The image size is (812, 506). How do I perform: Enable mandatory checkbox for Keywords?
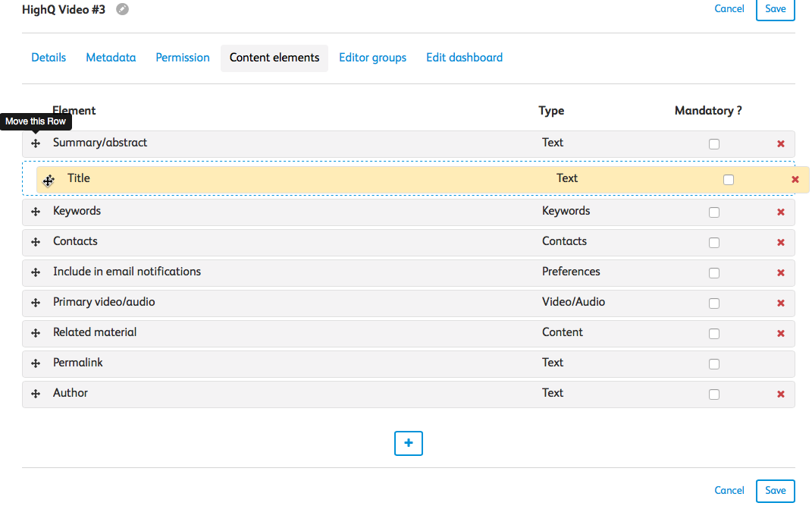tap(713, 212)
